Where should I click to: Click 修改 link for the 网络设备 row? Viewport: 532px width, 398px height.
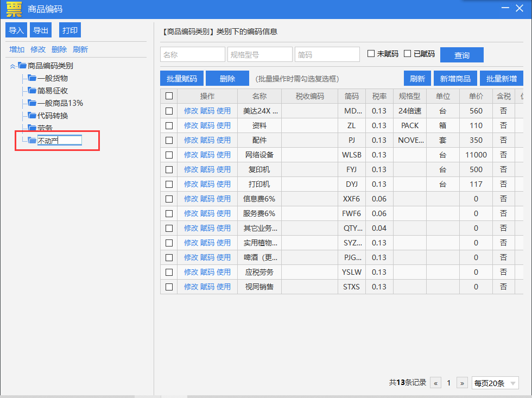[x=191, y=155]
